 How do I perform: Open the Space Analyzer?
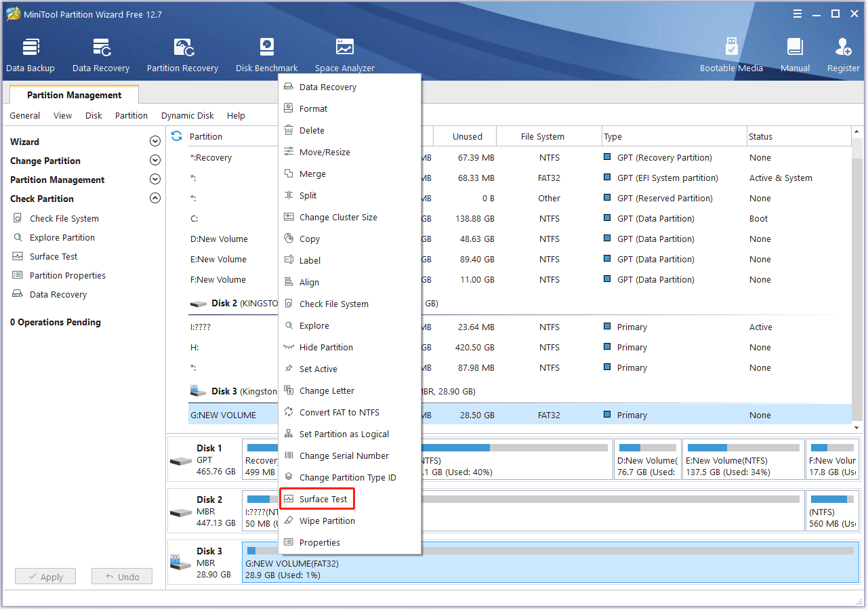click(345, 55)
